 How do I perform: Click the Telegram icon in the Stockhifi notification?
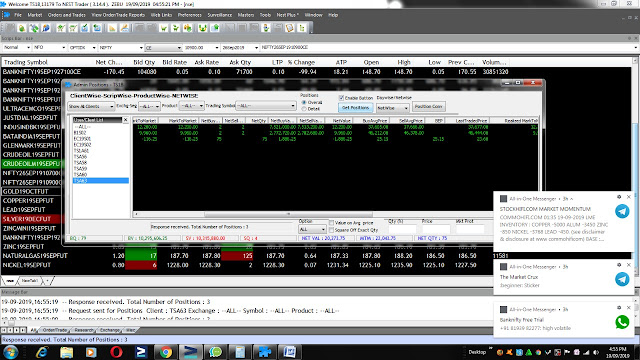pyautogui.click(x=622, y=211)
